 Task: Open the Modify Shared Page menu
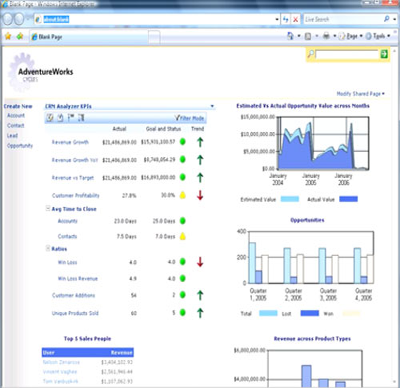pos(361,94)
